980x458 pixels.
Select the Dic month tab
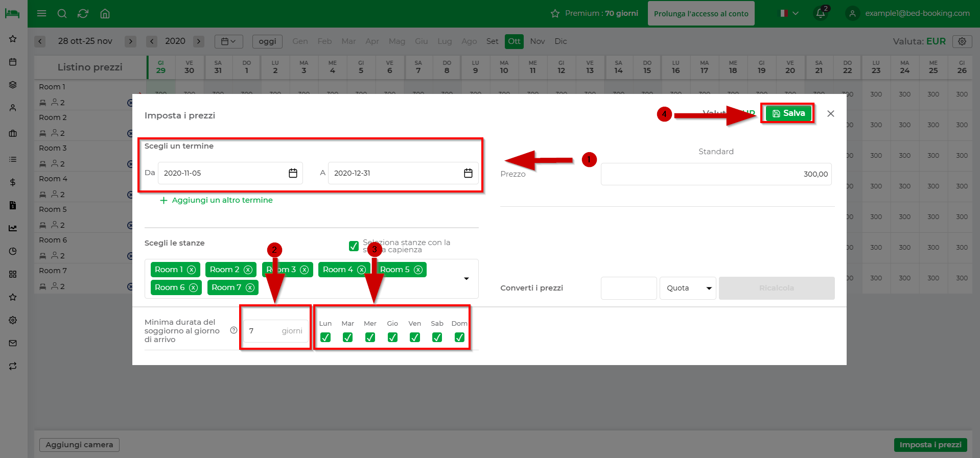coord(561,41)
